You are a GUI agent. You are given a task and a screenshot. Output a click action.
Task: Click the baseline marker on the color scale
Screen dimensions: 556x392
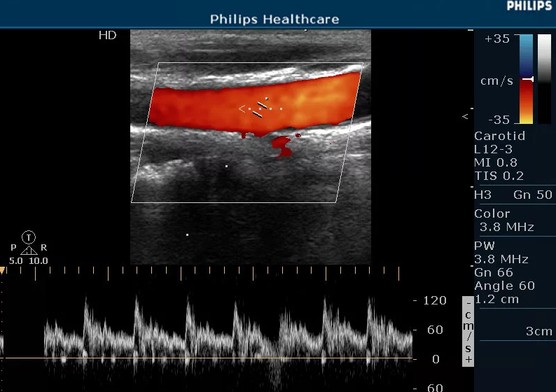[528, 80]
